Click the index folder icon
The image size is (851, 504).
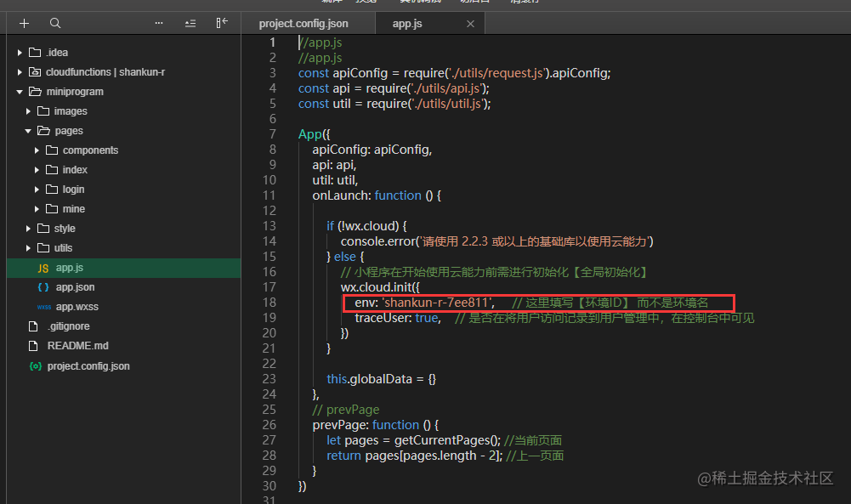52,169
